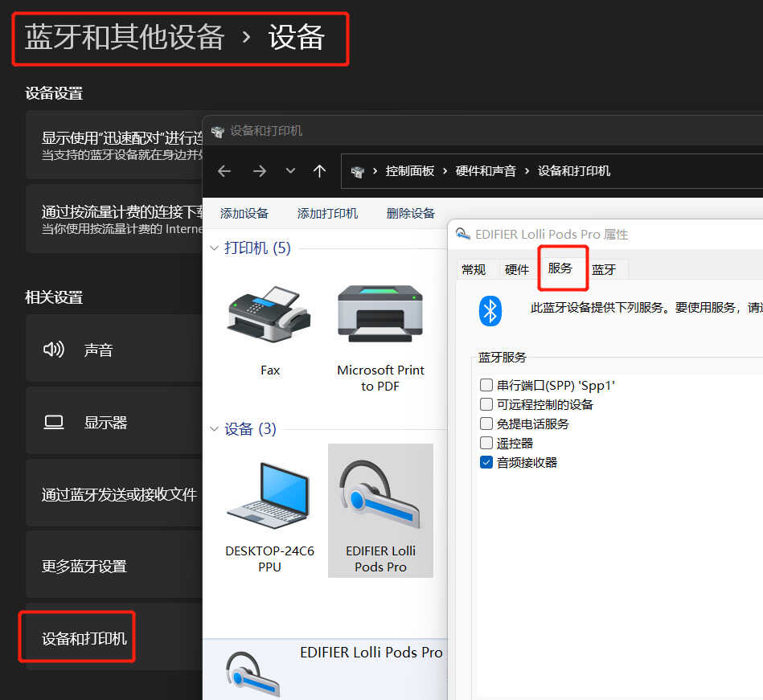Select the DESKTOP-24C6 PPU laptop icon
This screenshot has height=700, width=763.
[x=268, y=495]
